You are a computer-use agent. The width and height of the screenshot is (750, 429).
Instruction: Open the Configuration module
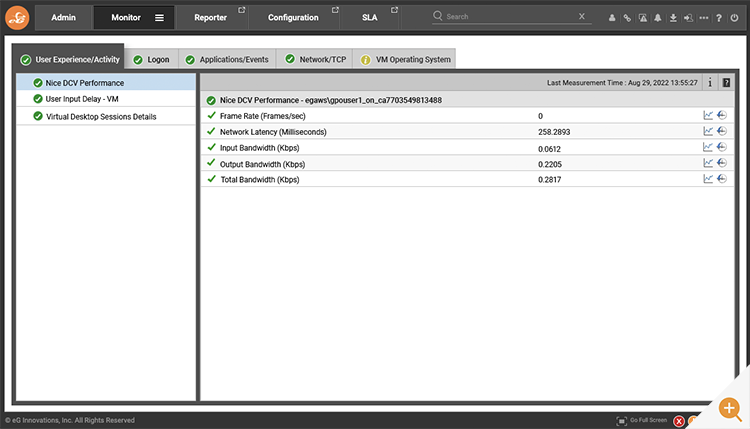[x=293, y=18]
